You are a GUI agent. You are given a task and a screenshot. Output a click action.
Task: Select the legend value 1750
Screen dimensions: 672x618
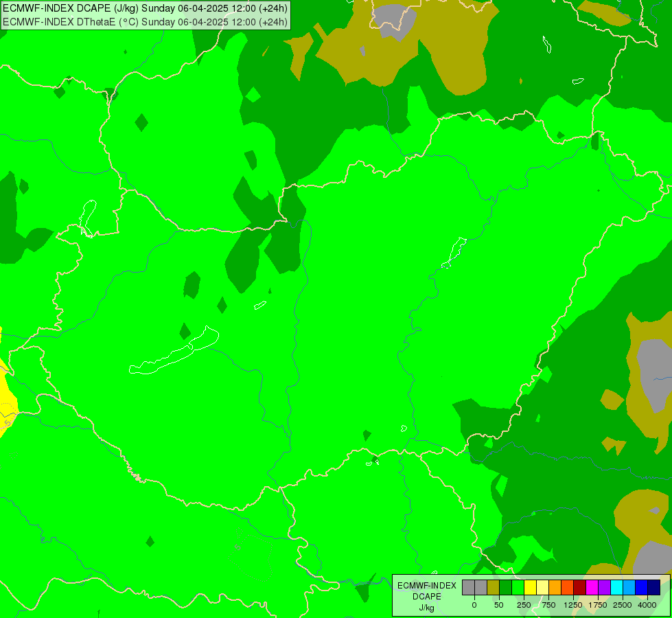pos(598,605)
